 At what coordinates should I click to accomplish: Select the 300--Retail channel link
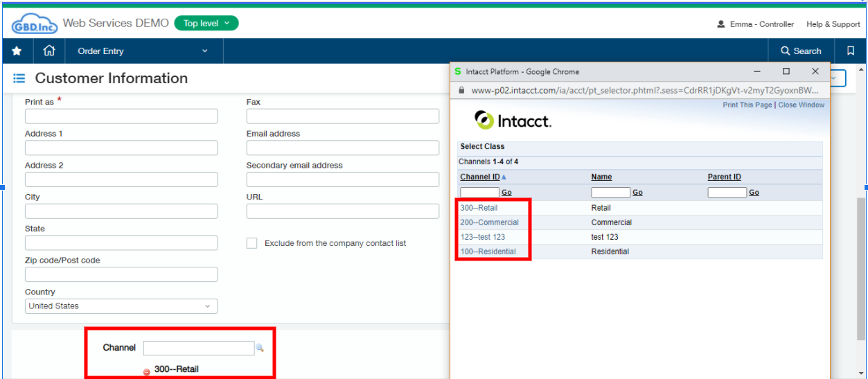pyautogui.click(x=479, y=208)
